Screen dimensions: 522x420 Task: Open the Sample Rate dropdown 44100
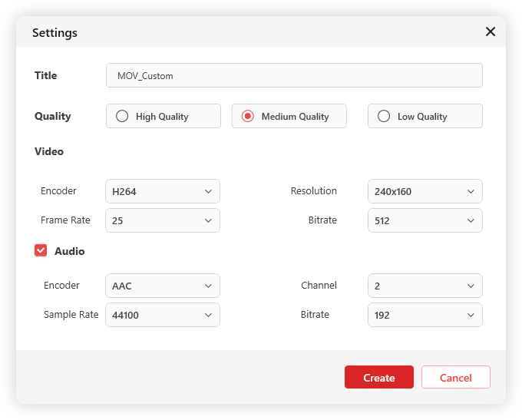pos(163,315)
